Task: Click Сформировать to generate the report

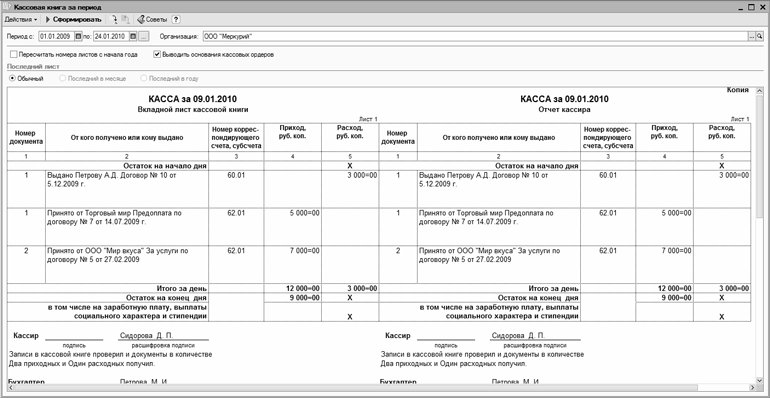Action: point(73,20)
